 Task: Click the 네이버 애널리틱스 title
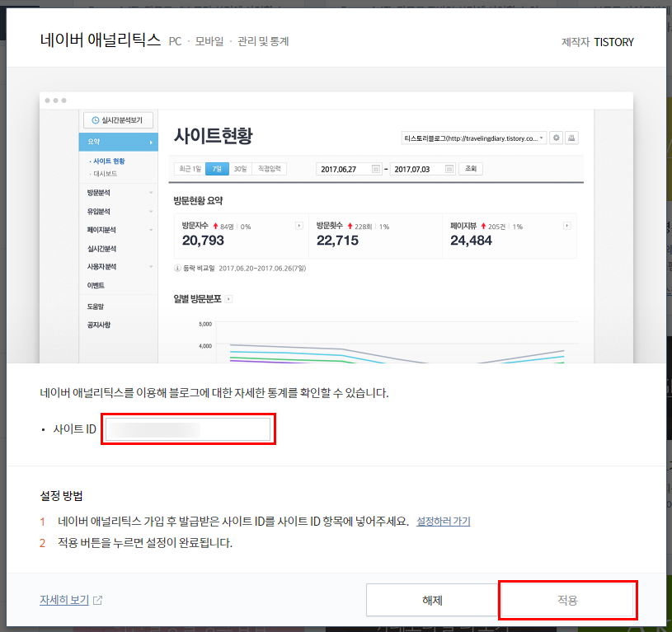(x=101, y=40)
